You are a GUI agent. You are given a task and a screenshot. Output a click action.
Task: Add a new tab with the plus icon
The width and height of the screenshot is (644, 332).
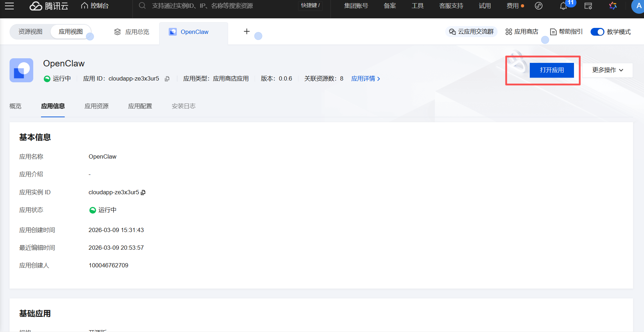tap(247, 31)
